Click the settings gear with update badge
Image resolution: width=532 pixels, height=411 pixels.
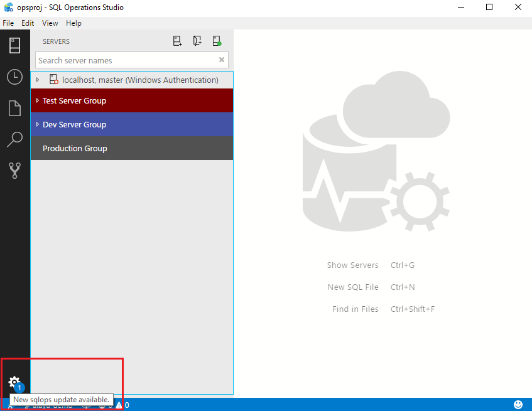pos(14,382)
